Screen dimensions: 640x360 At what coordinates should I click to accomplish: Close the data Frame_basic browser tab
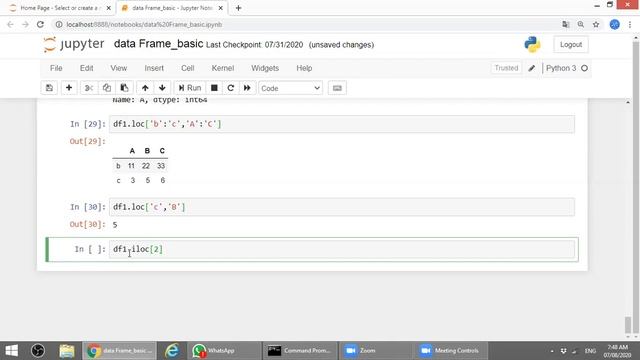coord(221,8)
